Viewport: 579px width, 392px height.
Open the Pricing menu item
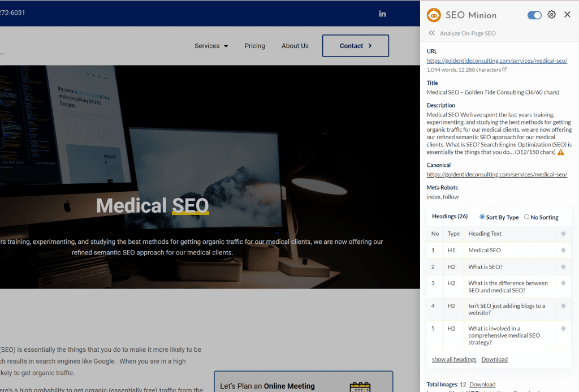coord(254,46)
